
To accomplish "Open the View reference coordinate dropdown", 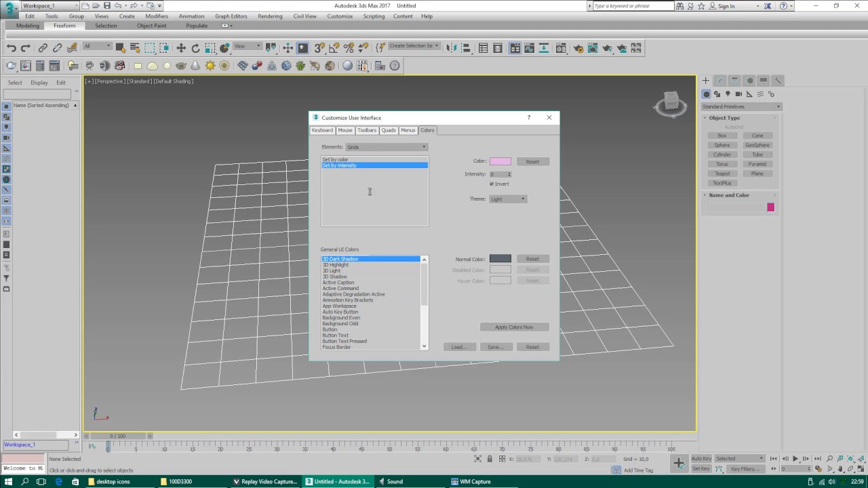I will [247, 46].
